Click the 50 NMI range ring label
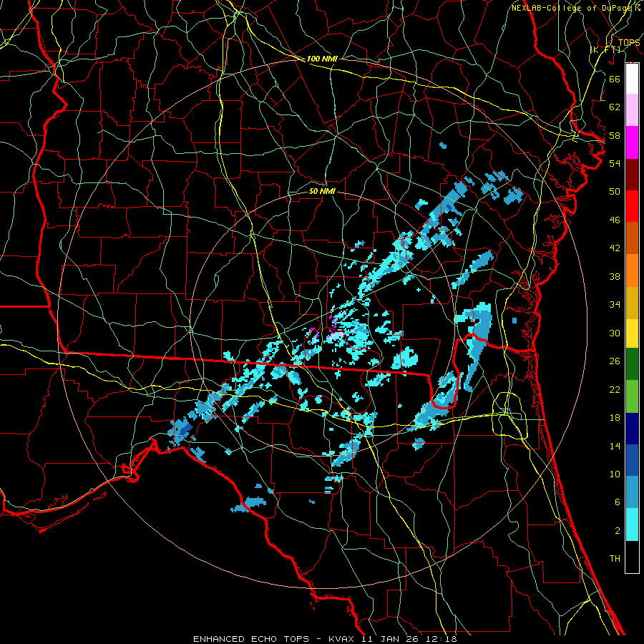This screenshot has width=644, height=644. tap(321, 191)
